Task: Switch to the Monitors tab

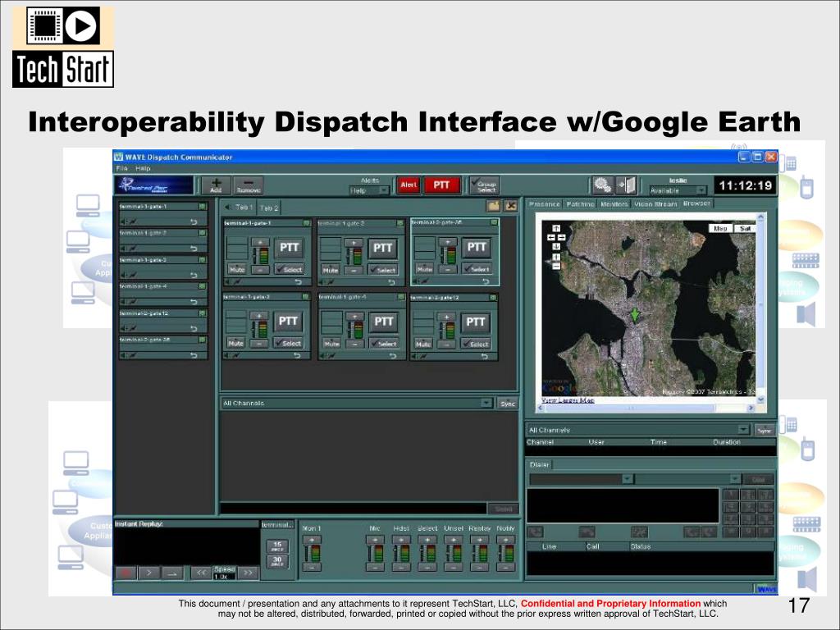Action: 614,204
